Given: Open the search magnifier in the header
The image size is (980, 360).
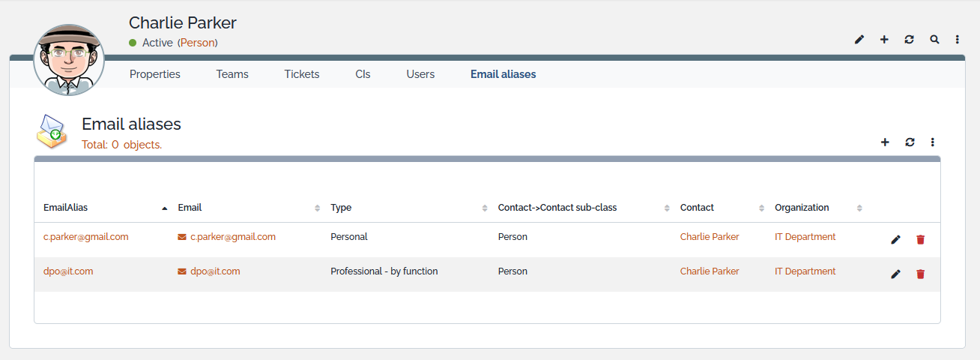Looking at the screenshot, I should [x=934, y=40].
